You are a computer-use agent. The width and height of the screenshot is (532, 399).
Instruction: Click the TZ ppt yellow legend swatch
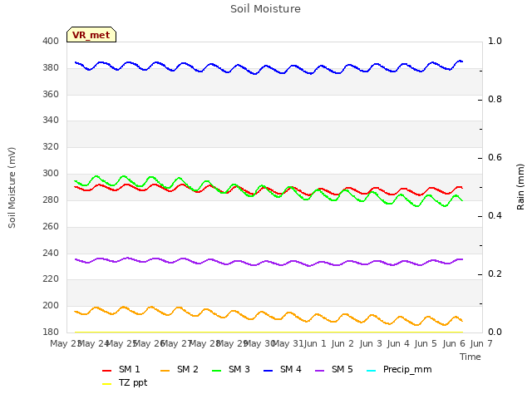point(107,384)
